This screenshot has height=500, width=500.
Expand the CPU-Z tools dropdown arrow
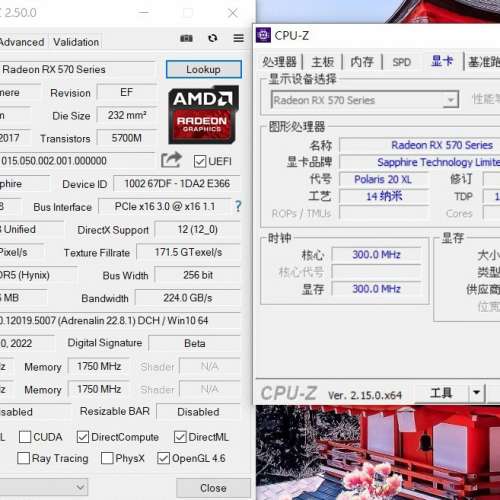pos(476,392)
